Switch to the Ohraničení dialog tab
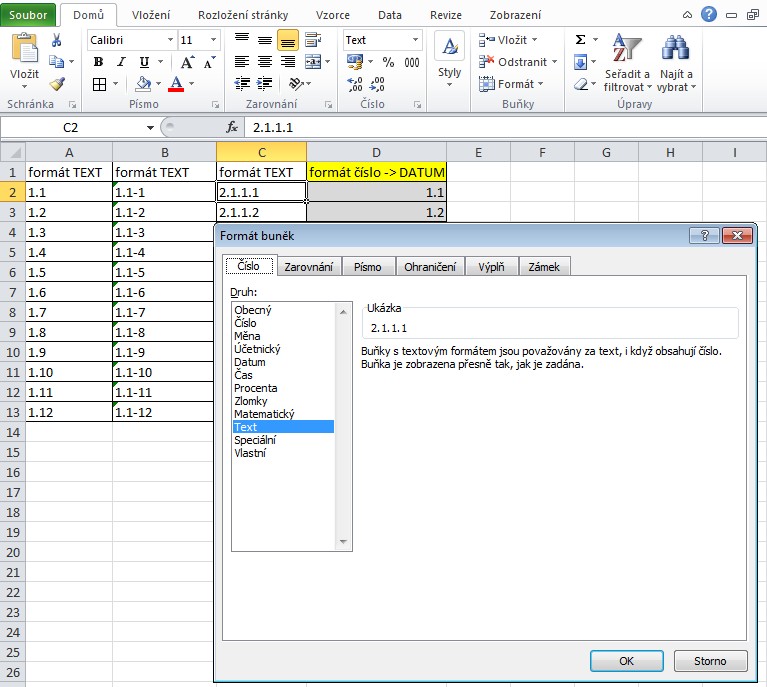Viewport: 767px width, 687px height. click(x=430, y=267)
